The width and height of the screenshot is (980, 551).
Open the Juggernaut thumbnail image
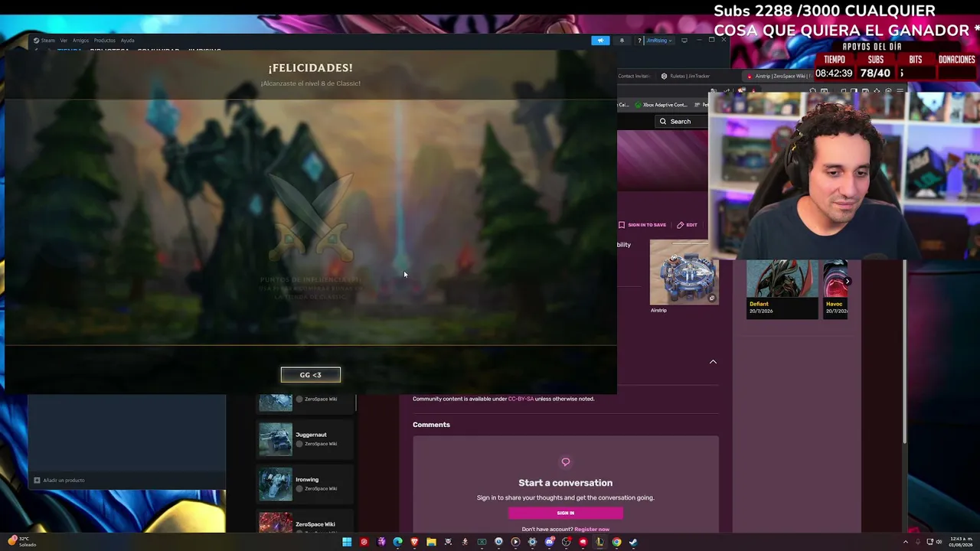coord(276,439)
